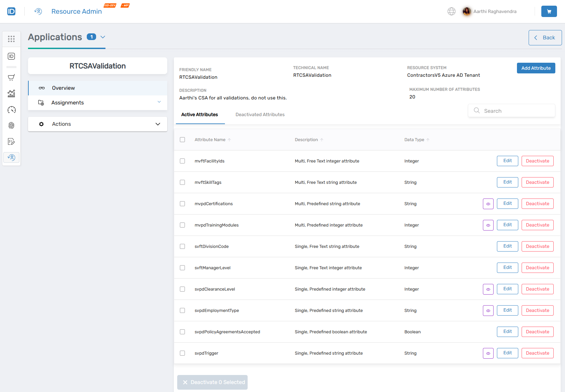Select the fingerprint sidebar icon

[11, 125]
